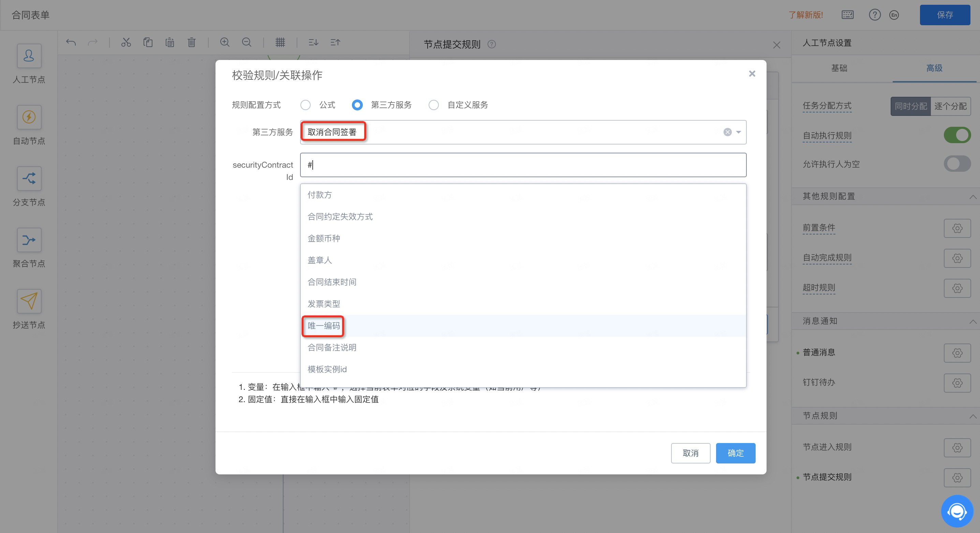Collapse the 其他规则配置 section
The width and height of the screenshot is (980, 533).
(x=972, y=197)
